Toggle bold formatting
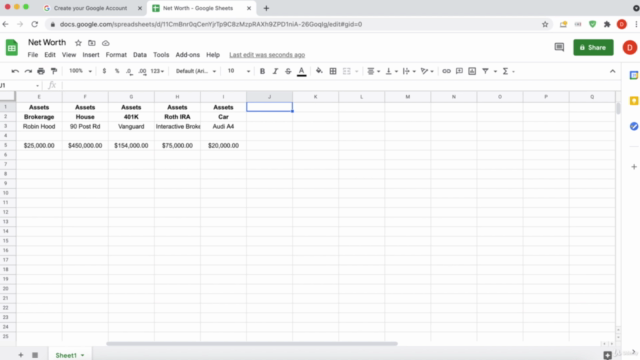 262,71
